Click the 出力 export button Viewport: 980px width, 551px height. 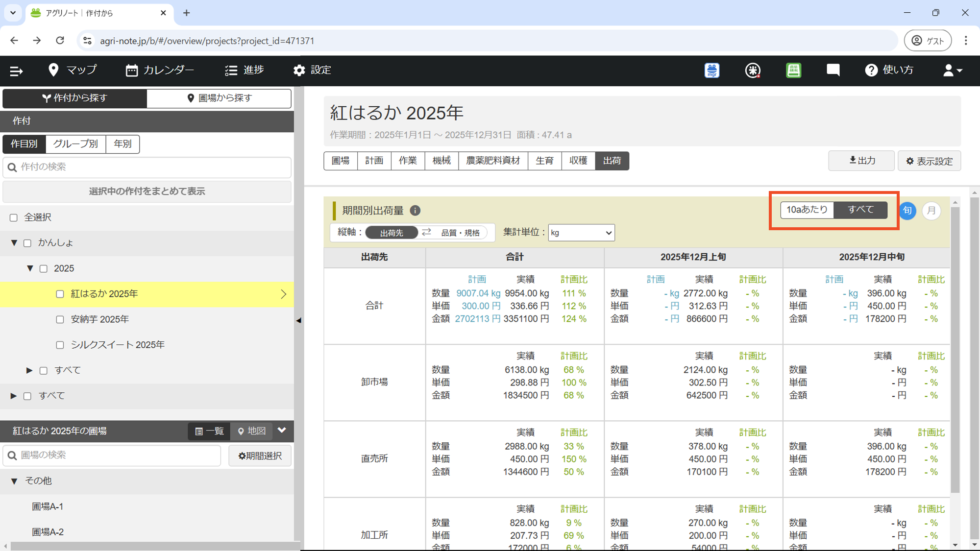point(861,161)
